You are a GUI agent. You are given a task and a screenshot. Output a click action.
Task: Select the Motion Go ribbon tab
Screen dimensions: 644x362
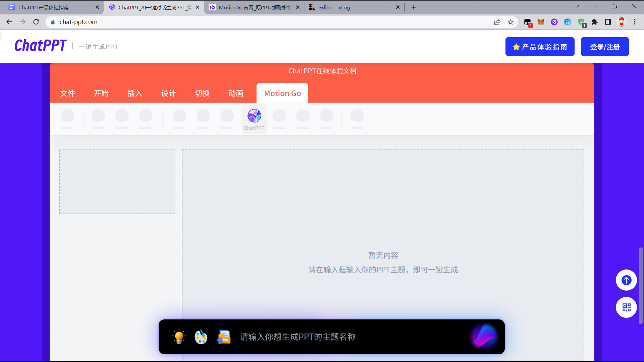tap(282, 93)
